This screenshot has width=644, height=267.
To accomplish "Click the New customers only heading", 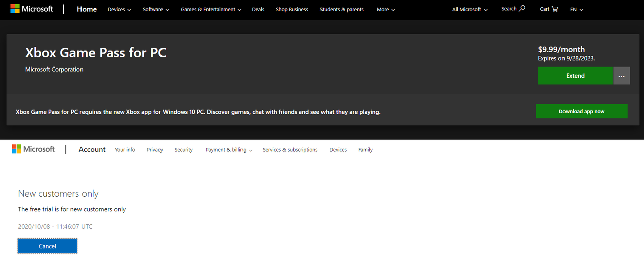I will 58,193.
